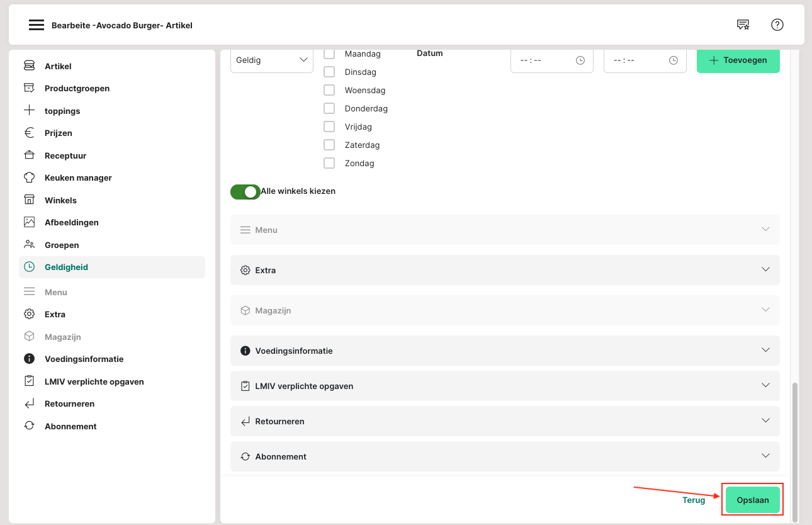The image size is (812, 525).
Task: Click the second time input field
Action: [636, 60]
